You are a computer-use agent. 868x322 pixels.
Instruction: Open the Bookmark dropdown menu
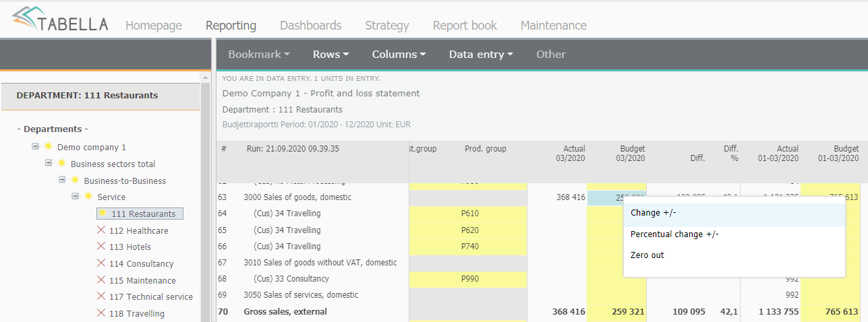(258, 55)
